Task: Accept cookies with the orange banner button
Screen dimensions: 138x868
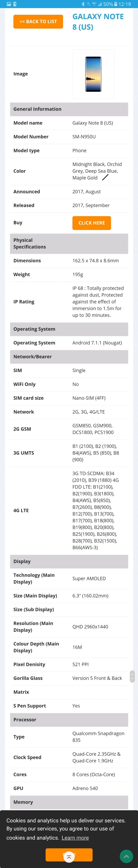Action: [69, 855]
